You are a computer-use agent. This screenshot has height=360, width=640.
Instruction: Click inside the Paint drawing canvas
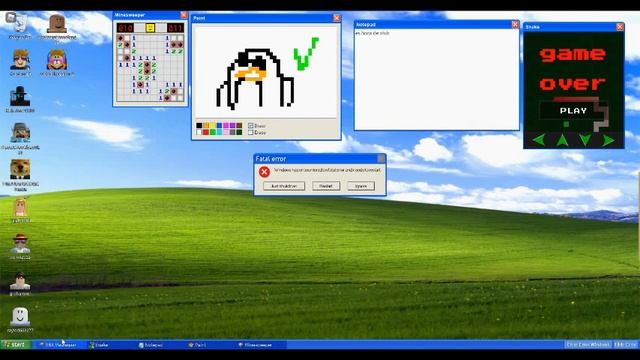click(x=266, y=72)
